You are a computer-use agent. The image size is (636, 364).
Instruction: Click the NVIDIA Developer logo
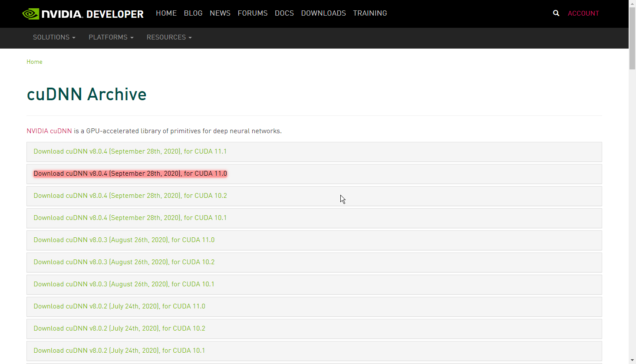pos(82,14)
